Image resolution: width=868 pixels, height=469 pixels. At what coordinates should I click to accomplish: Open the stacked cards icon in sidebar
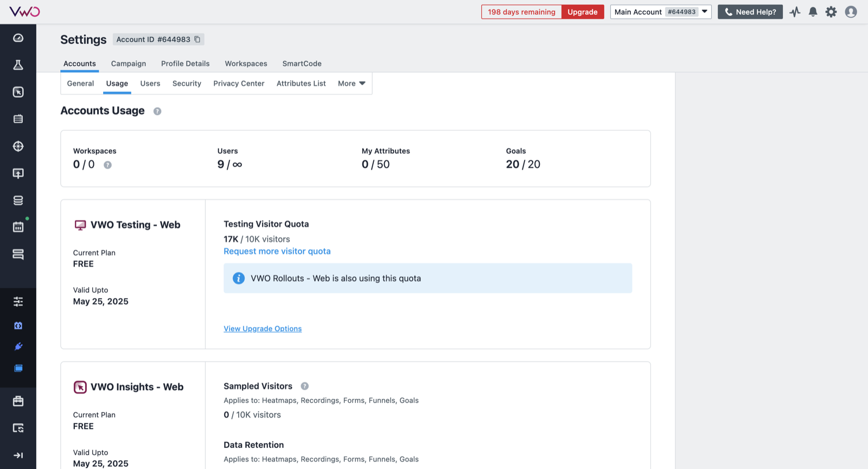[18, 254]
